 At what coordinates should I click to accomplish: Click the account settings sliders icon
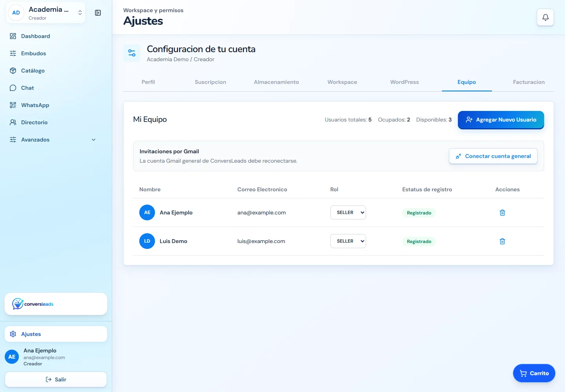coord(132,53)
